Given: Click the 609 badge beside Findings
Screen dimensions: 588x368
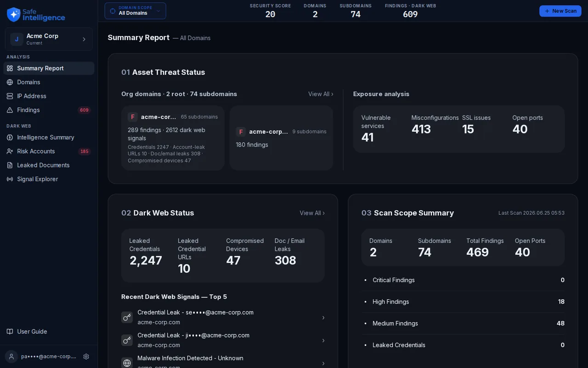Looking at the screenshot, I should pos(84,110).
